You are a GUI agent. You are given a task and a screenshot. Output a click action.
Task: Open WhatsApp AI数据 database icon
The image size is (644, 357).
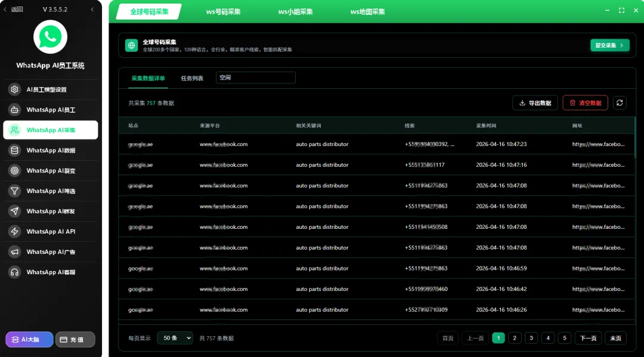(x=14, y=150)
